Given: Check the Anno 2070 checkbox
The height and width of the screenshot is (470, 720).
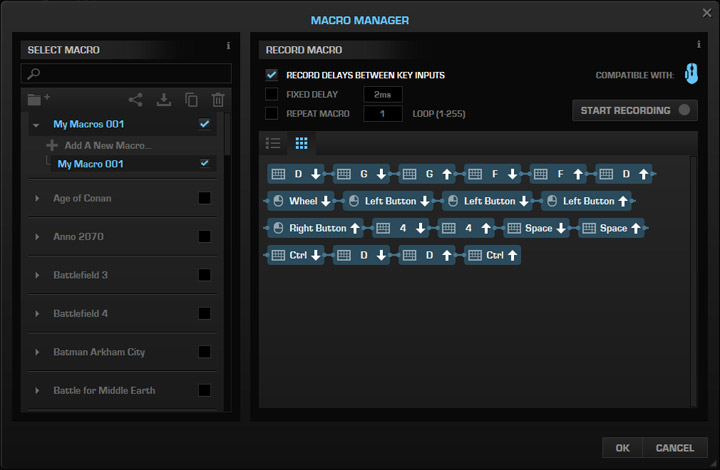Looking at the screenshot, I should 205,236.
